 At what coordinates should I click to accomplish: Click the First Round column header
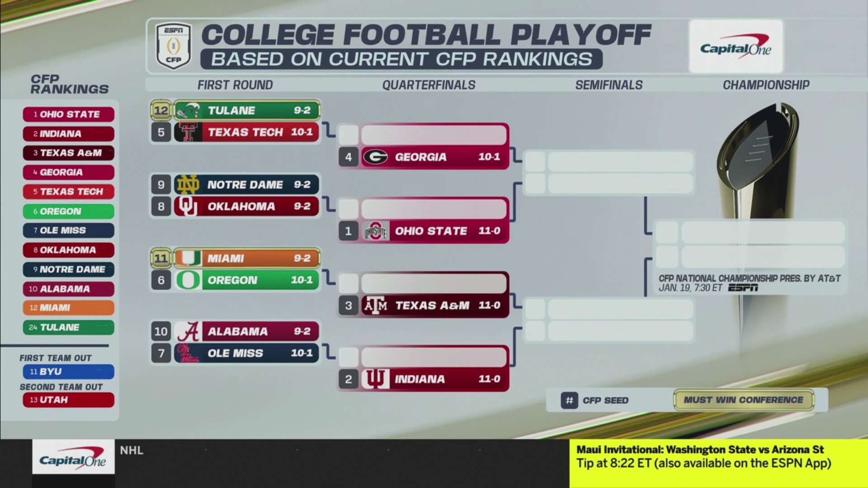point(235,85)
